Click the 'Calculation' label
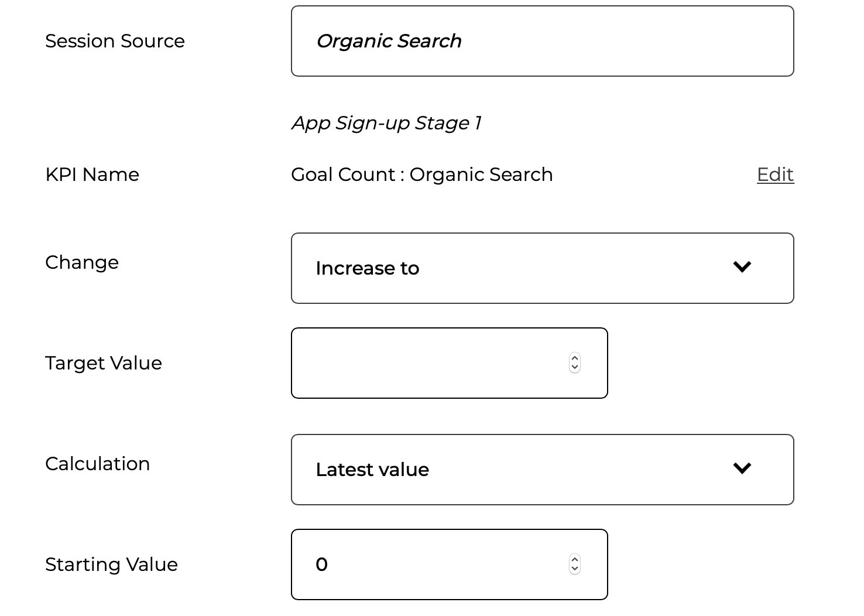 pyautogui.click(x=98, y=464)
